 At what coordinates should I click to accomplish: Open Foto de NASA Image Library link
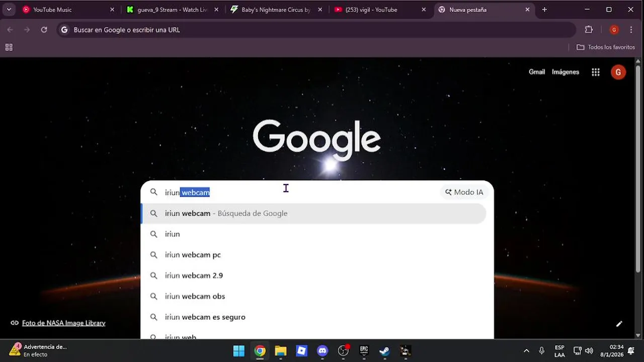coord(63,323)
